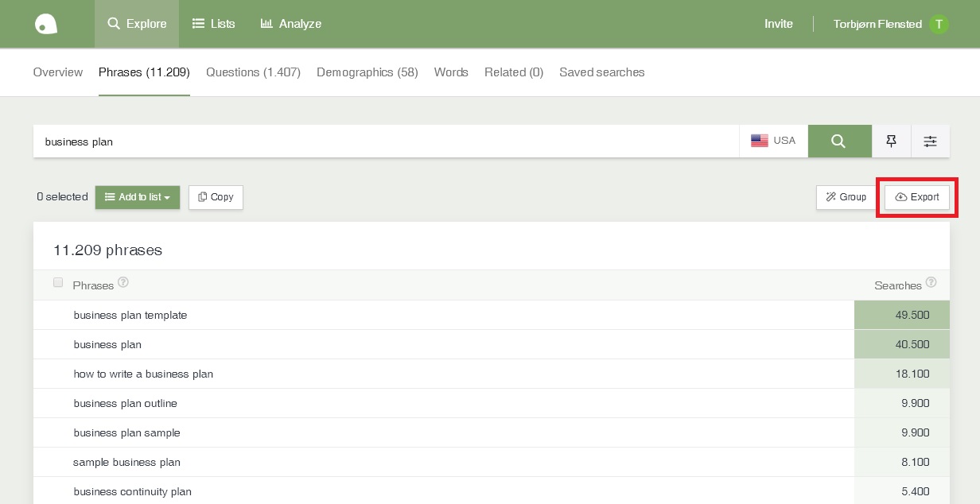Image resolution: width=980 pixels, height=504 pixels.
Task: Click the magnifying glass search icon
Action: pyautogui.click(x=839, y=141)
